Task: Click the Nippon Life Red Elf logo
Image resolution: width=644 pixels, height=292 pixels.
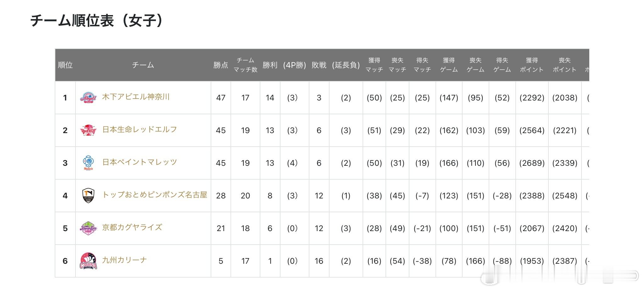Action: (88, 130)
